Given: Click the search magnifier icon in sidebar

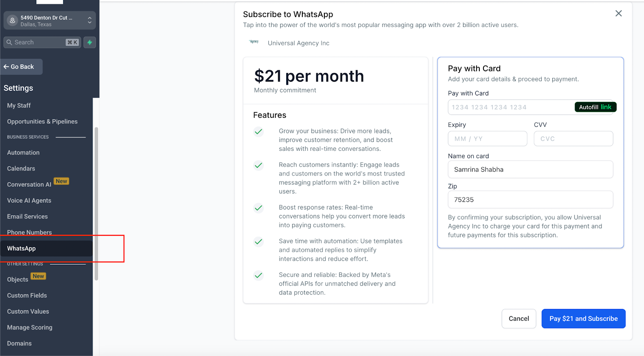Looking at the screenshot, I should [x=9, y=42].
